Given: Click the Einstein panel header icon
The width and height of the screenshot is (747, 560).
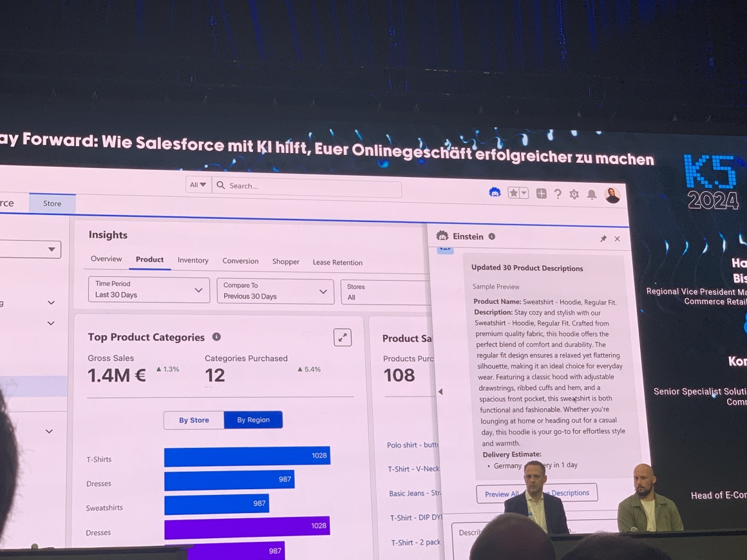Looking at the screenshot, I should (x=442, y=236).
